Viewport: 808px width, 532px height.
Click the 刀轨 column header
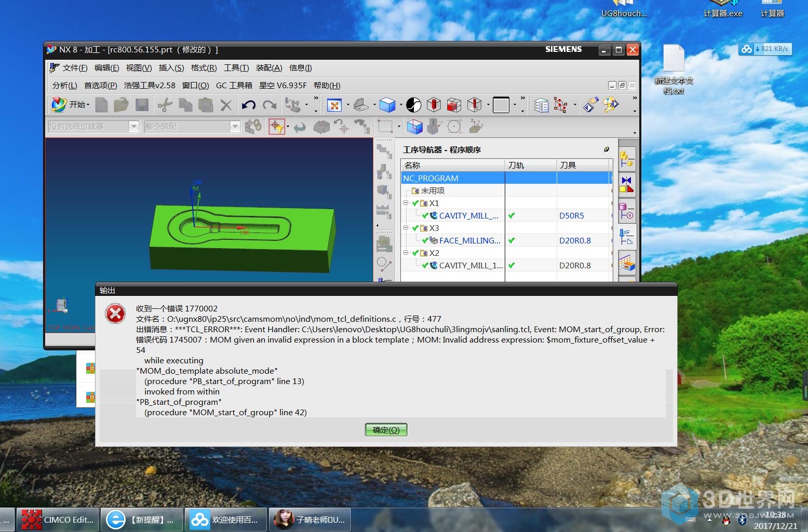coord(531,165)
